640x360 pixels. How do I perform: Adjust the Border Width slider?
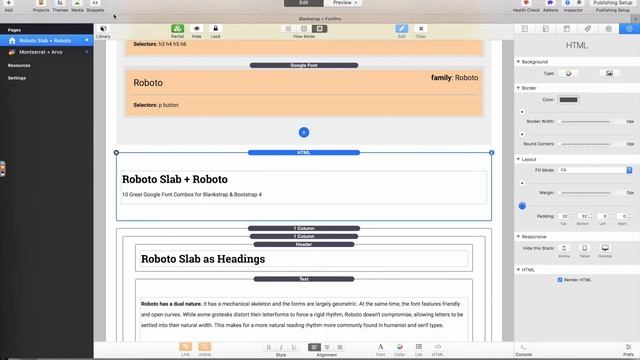pos(585,122)
